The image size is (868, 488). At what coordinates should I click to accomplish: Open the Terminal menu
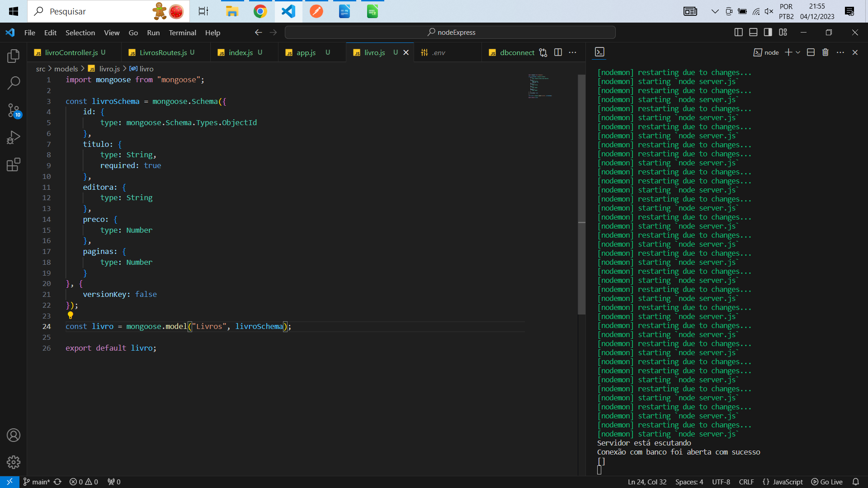click(x=182, y=33)
